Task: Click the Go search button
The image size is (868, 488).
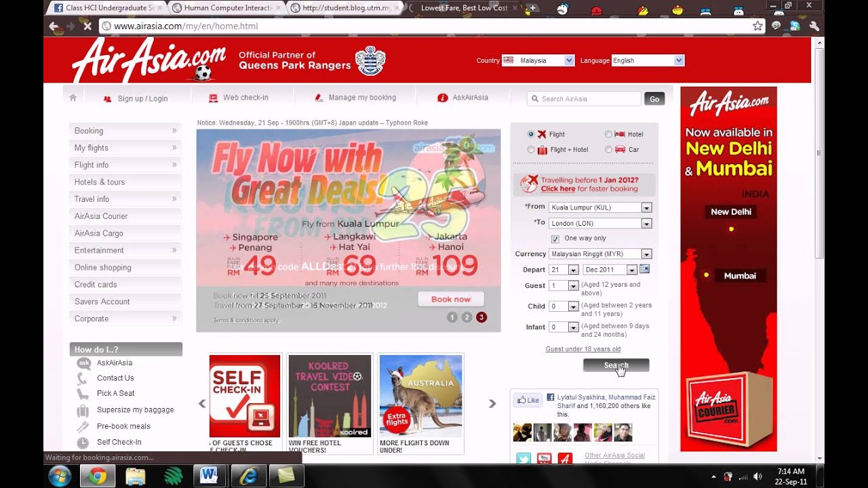Action: pyautogui.click(x=654, y=99)
